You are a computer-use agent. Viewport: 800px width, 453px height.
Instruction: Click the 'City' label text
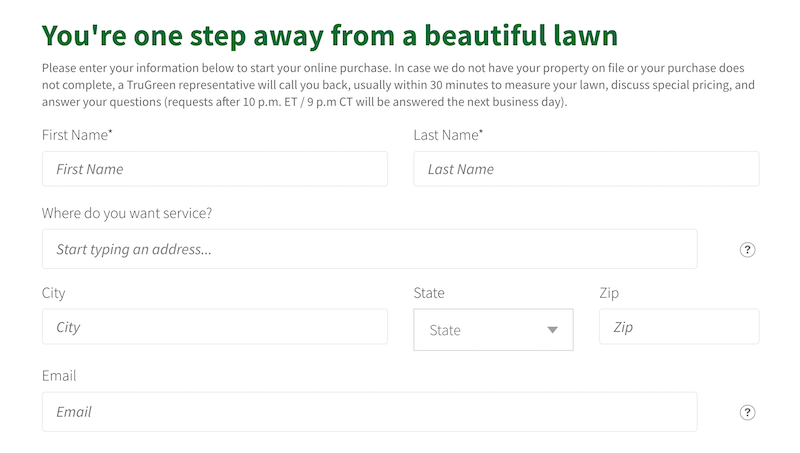tap(54, 293)
